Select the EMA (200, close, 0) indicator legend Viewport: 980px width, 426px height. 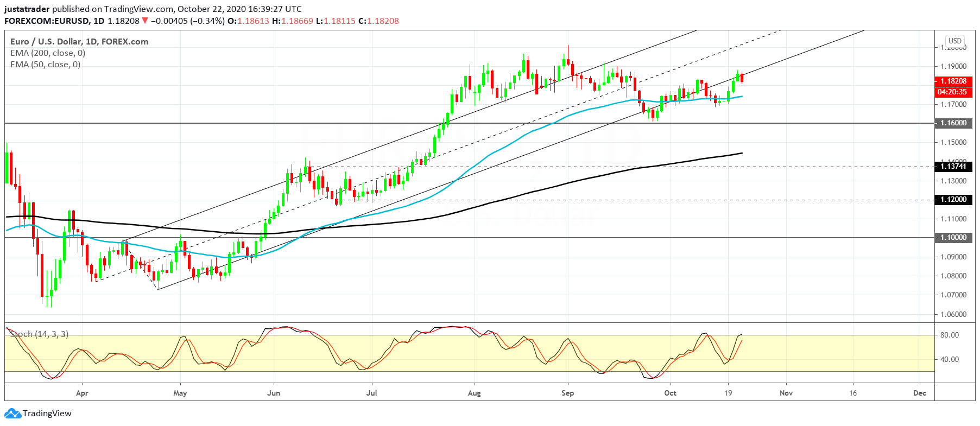click(48, 53)
